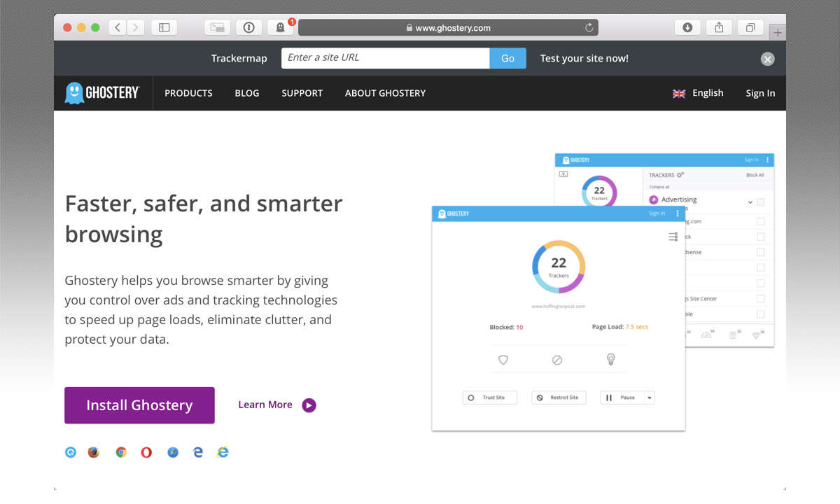Click the Microsoft Edge browser icon

tap(198, 452)
